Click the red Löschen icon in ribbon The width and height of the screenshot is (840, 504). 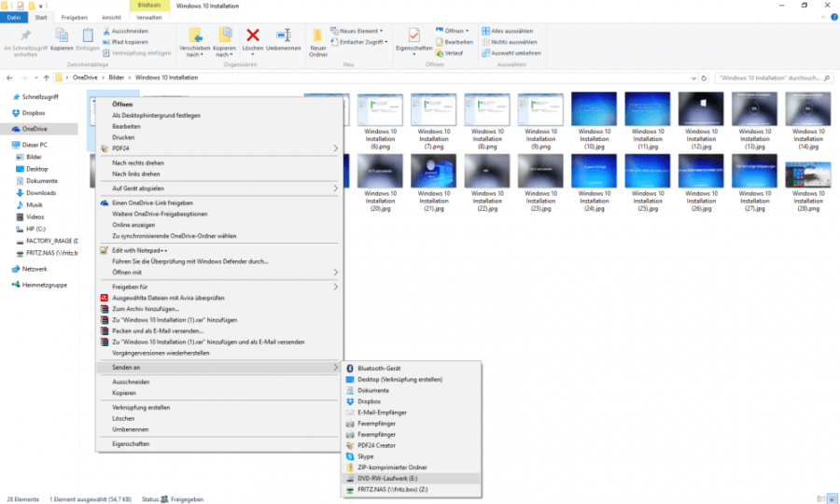(252, 35)
